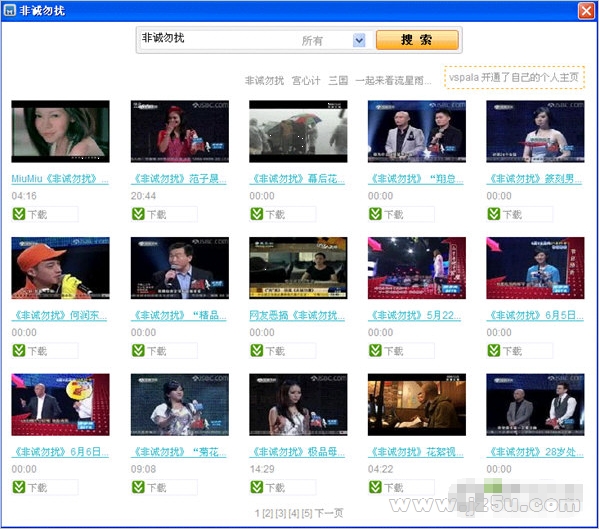Go to results page [4]

pyautogui.click(x=294, y=513)
